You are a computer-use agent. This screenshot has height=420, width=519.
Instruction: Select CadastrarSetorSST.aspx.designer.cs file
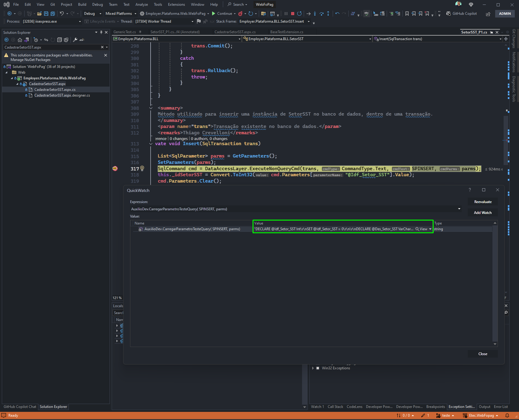pyautogui.click(x=62, y=95)
